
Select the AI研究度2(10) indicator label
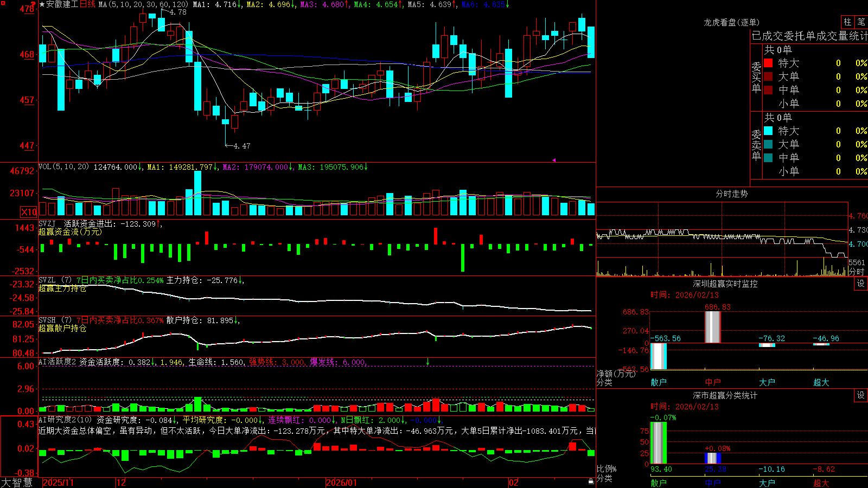coord(65,420)
